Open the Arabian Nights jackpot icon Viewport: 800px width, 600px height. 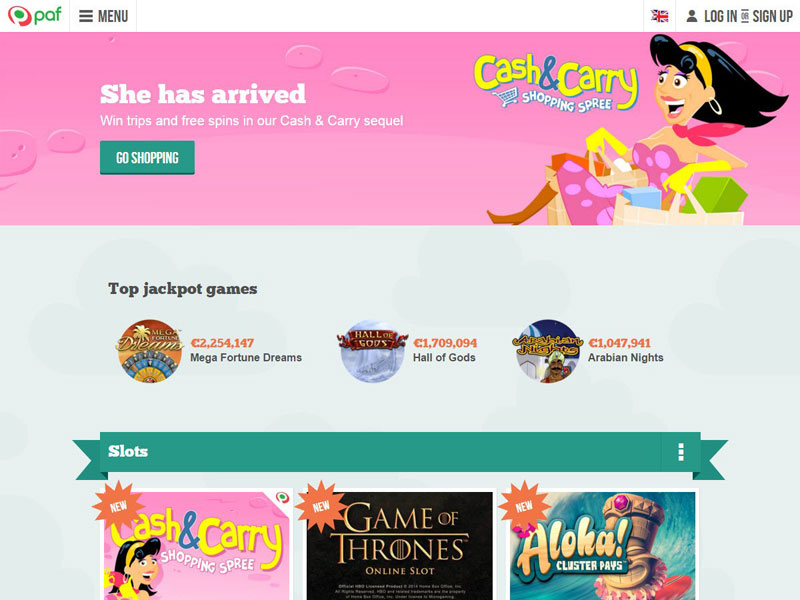547,351
